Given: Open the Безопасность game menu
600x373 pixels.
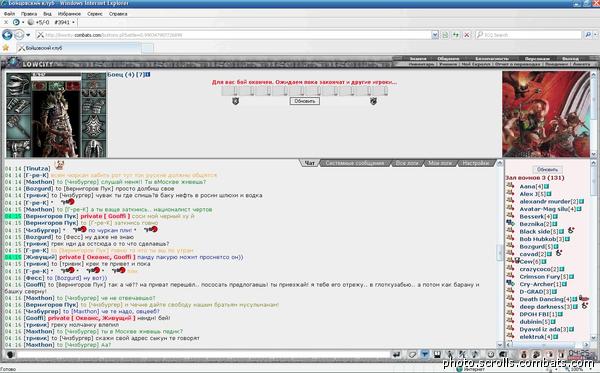Looking at the screenshot, I should (x=492, y=59).
